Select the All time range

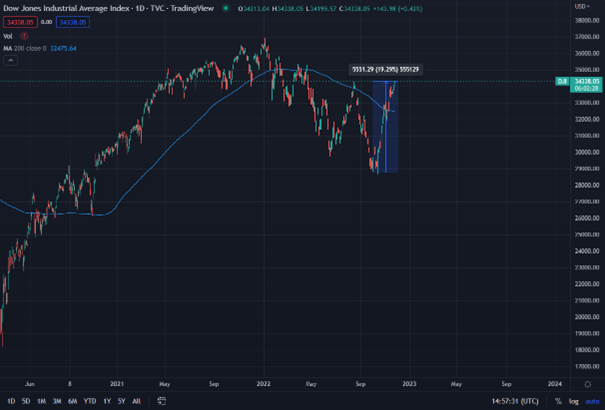click(136, 401)
